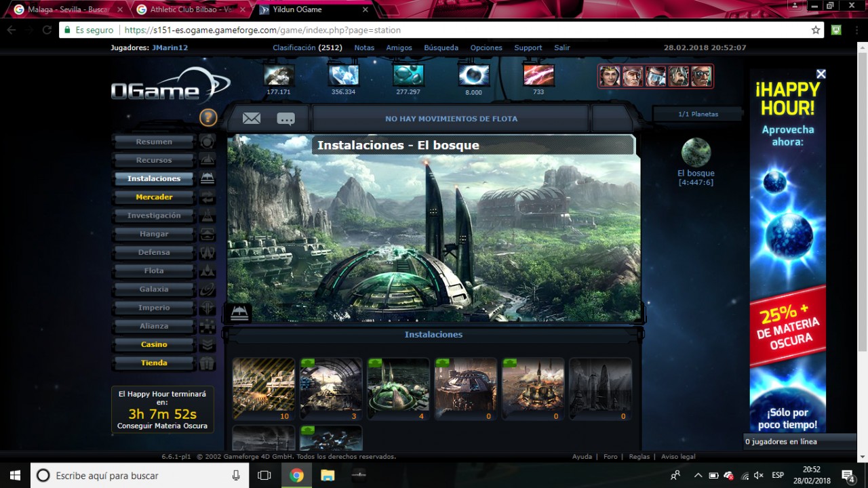
Task: Open the research lab thumbnail at level 4
Action: 398,390
